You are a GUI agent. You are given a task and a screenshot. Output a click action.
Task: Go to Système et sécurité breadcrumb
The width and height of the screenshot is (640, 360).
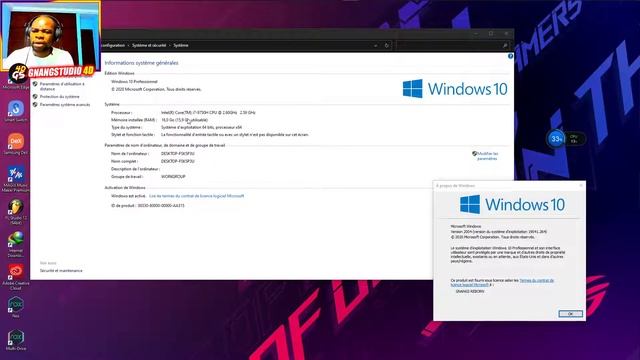(149, 45)
